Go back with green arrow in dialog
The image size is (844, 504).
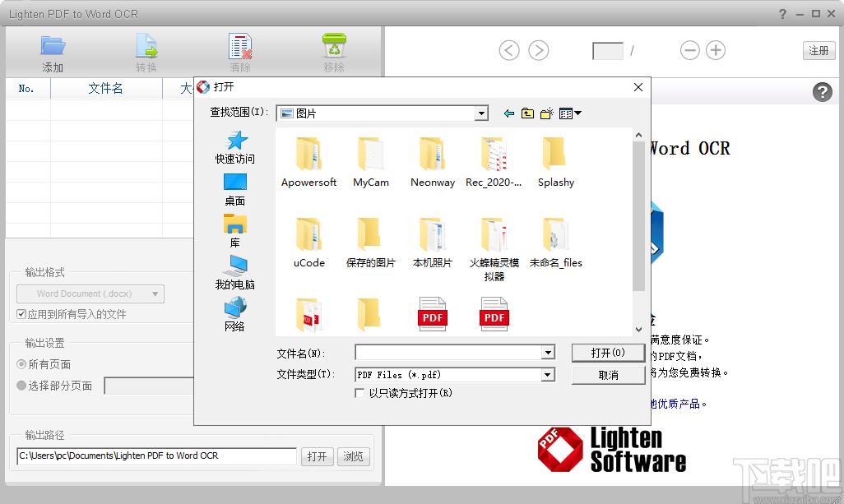tap(508, 113)
